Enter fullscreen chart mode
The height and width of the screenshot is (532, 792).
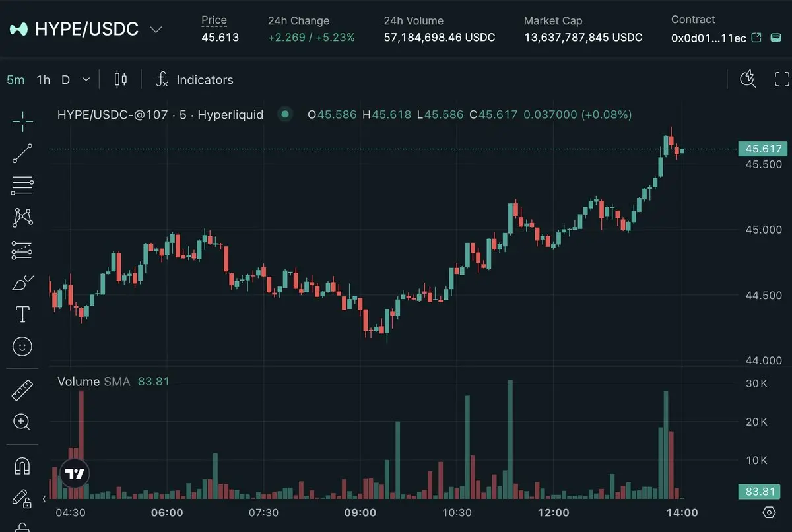[x=782, y=80]
